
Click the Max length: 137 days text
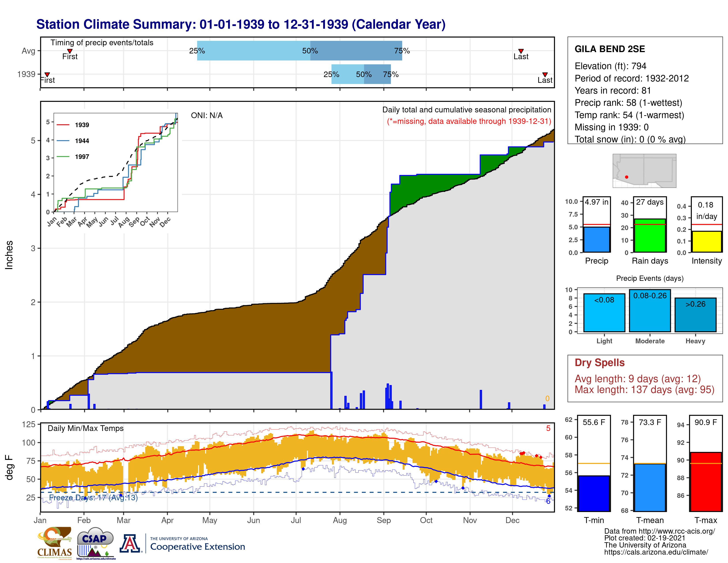pos(644,389)
